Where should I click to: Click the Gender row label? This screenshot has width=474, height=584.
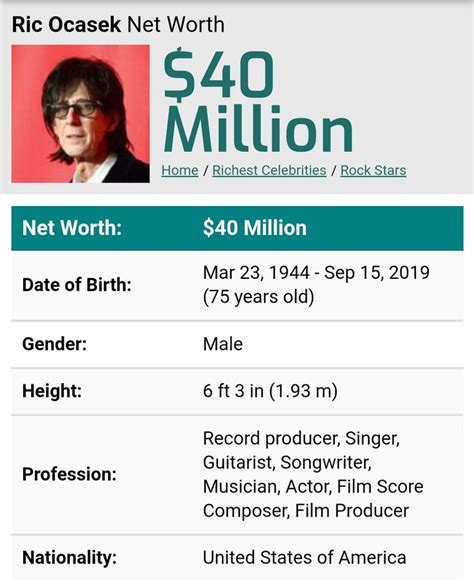(54, 344)
